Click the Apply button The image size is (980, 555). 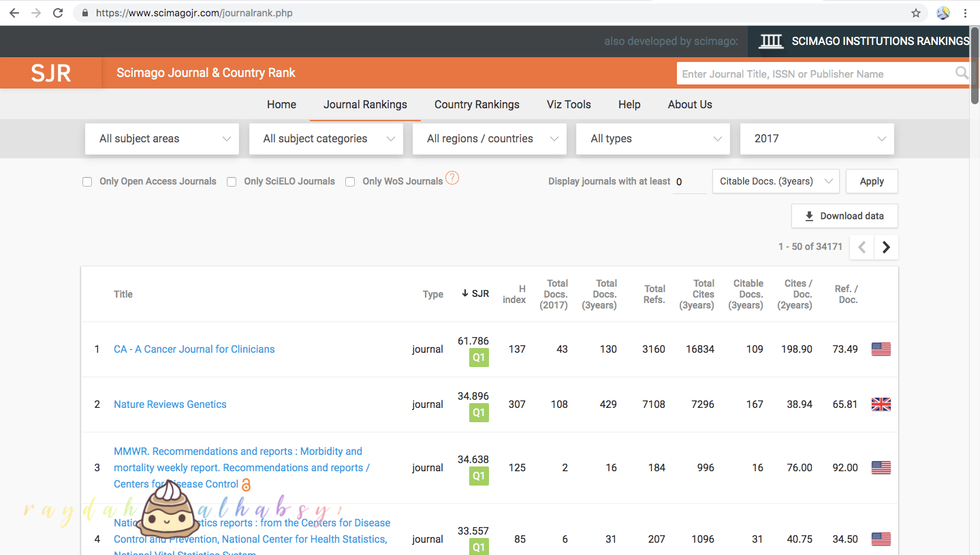(x=872, y=181)
